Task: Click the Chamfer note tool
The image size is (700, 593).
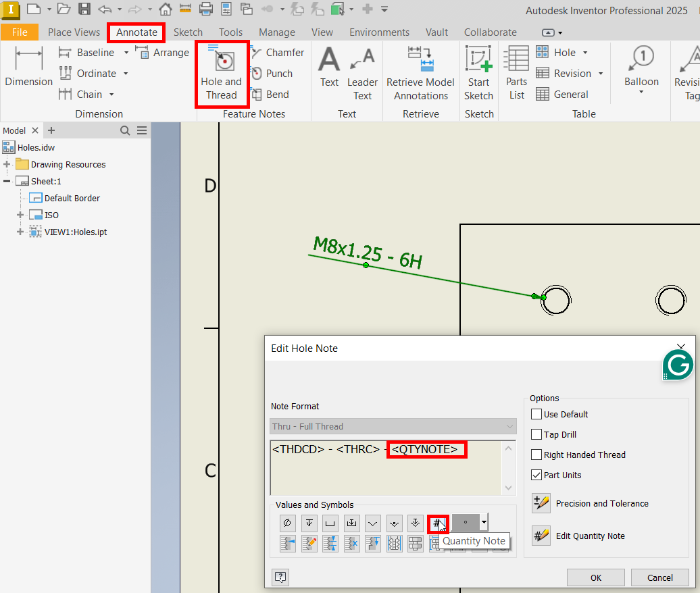Action: [278, 52]
